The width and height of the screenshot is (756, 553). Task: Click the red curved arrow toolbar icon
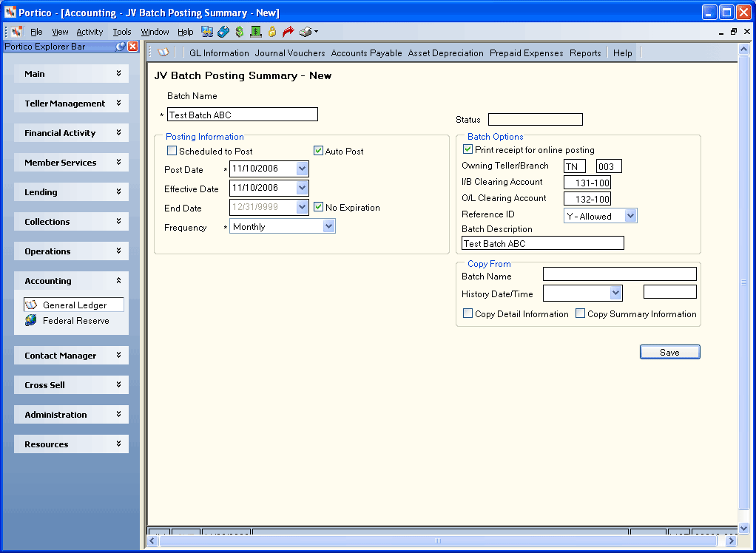[x=288, y=32]
